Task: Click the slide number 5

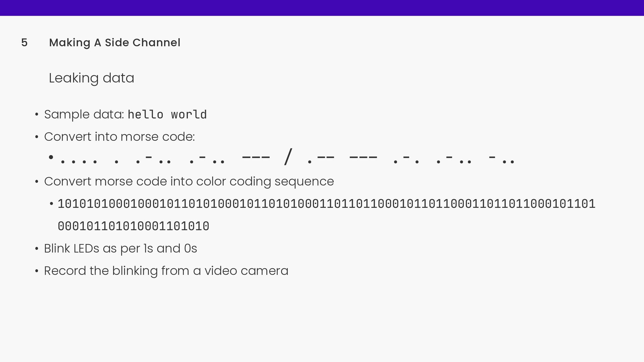Action: coord(24,43)
